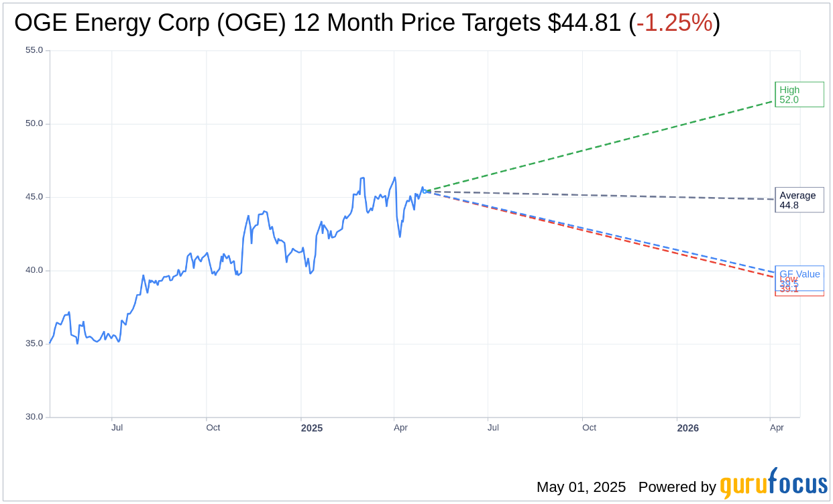
Task: Click the first Jul x-axis label
Action: [x=117, y=428]
